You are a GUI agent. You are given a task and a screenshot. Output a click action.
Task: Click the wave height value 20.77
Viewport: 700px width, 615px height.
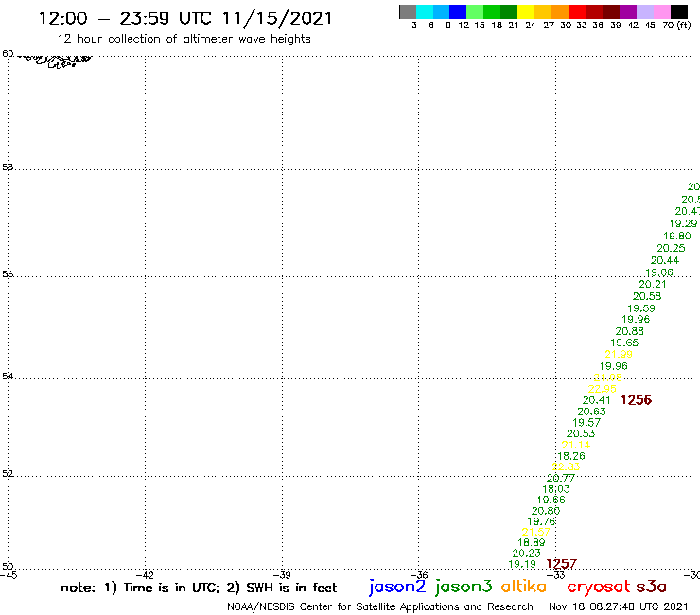pyautogui.click(x=561, y=478)
